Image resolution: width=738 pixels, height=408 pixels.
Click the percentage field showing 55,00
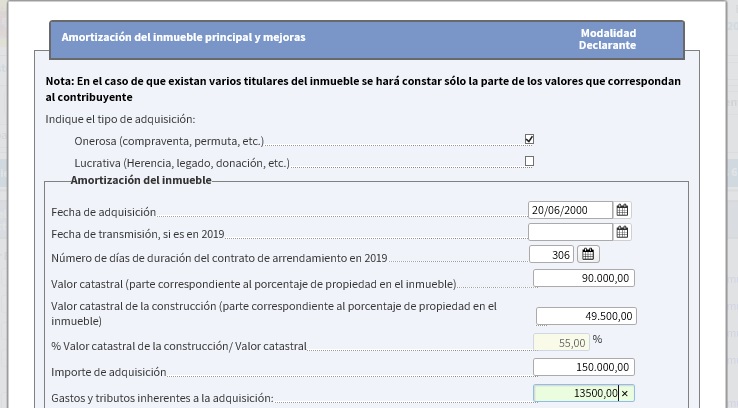561,342
